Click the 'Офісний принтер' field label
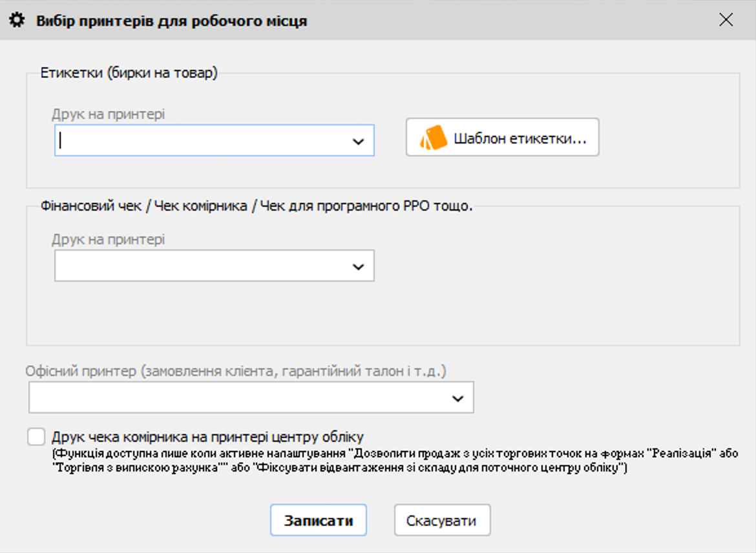This screenshot has width=756, height=553. [236, 371]
